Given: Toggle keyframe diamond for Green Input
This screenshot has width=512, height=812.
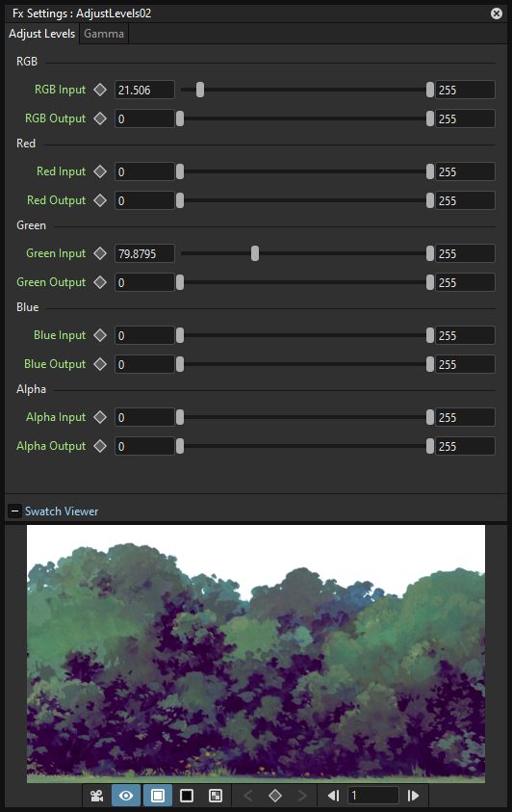Looking at the screenshot, I should click(x=100, y=253).
